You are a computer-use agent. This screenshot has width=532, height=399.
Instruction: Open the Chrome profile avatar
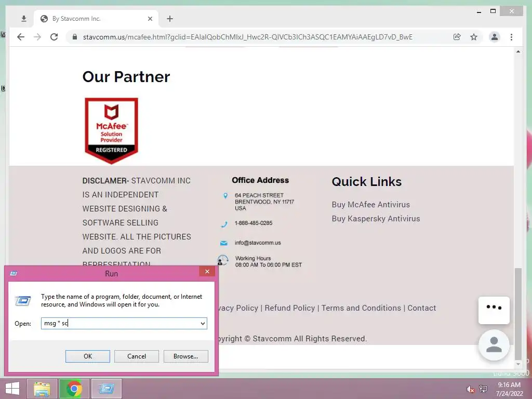pyautogui.click(x=495, y=37)
